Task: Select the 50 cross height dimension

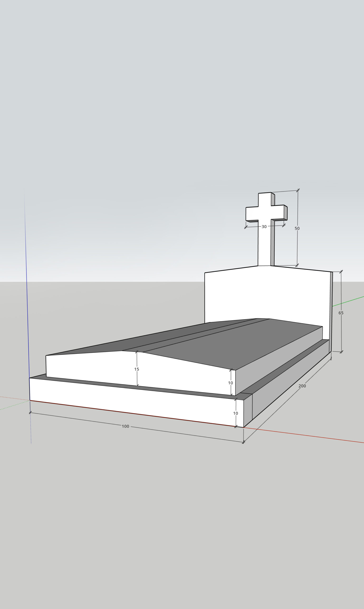Action: tap(297, 228)
